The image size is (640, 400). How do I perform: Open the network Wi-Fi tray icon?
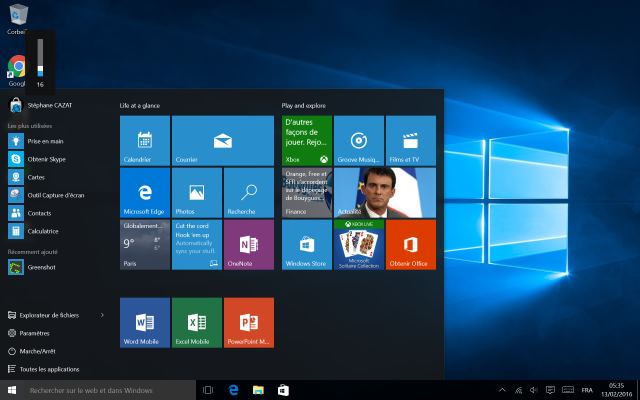(x=518, y=390)
